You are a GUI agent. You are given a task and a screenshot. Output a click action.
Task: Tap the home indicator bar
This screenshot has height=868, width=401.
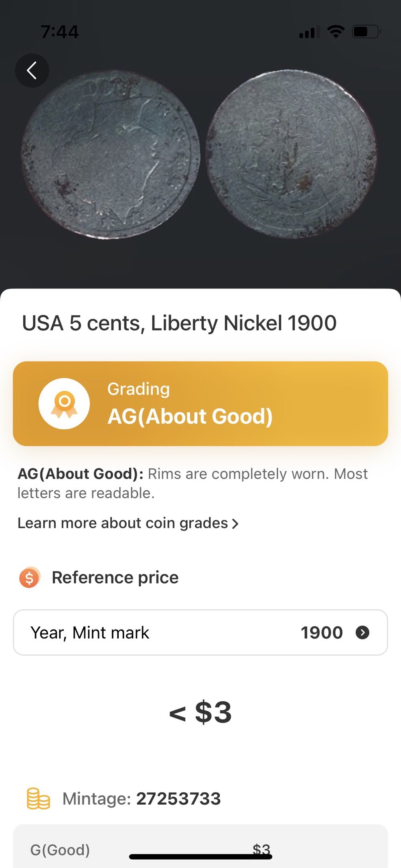coord(200,857)
